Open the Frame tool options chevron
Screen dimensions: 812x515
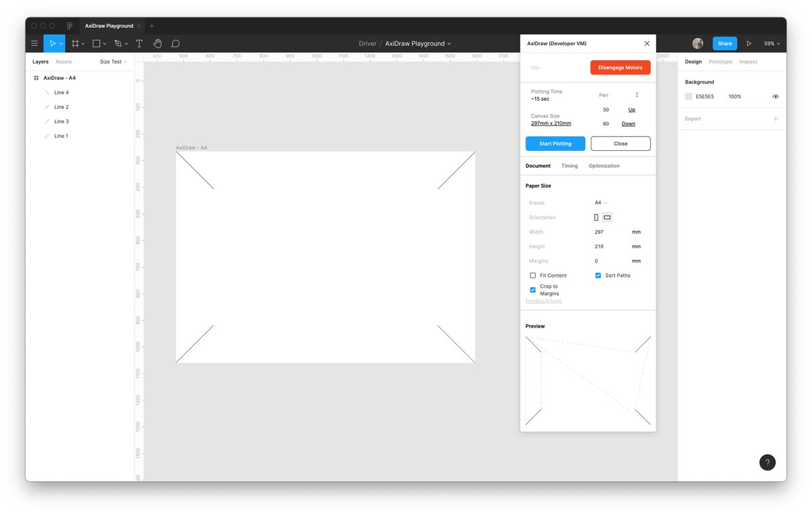83,44
